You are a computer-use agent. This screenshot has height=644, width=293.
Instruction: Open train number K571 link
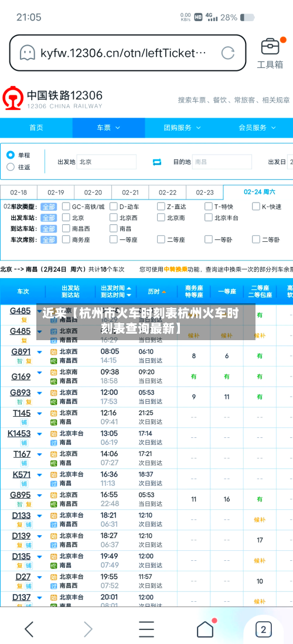click(x=21, y=474)
